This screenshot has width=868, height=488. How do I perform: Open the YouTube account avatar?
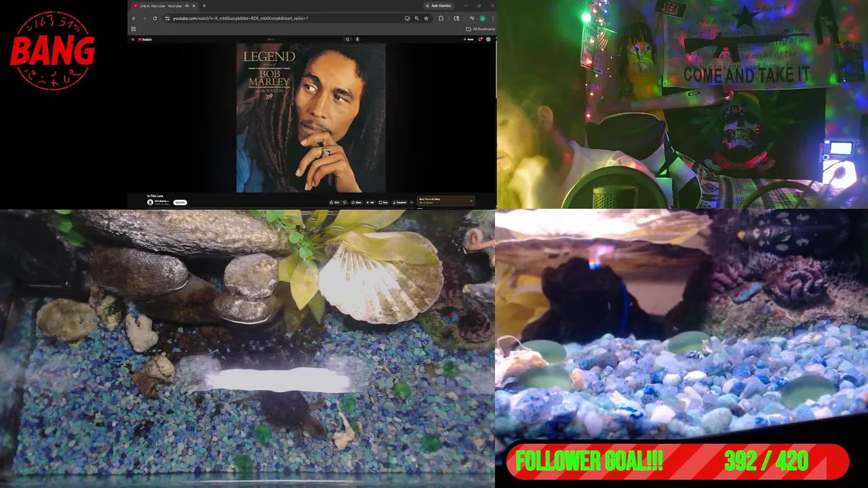(488, 39)
